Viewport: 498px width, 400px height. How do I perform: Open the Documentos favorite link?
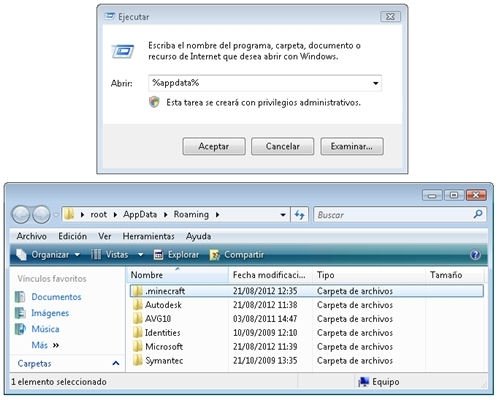(x=56, y=297)
